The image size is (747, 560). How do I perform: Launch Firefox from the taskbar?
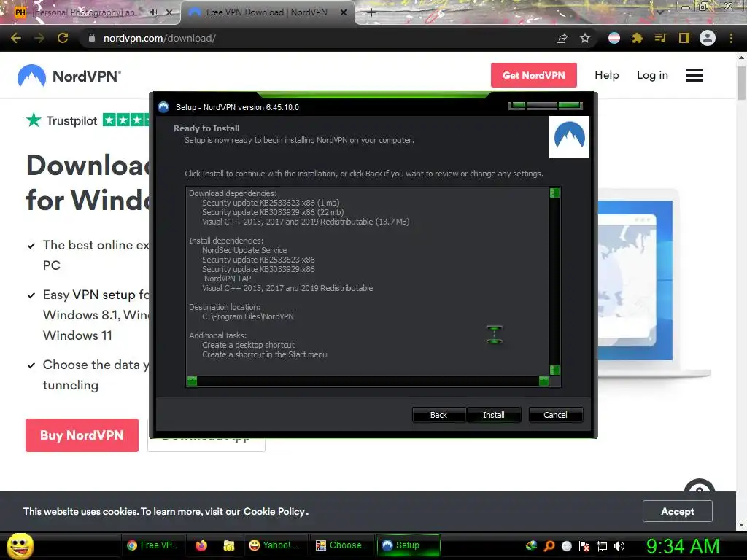pyautogui.click(x=201, y=545)
